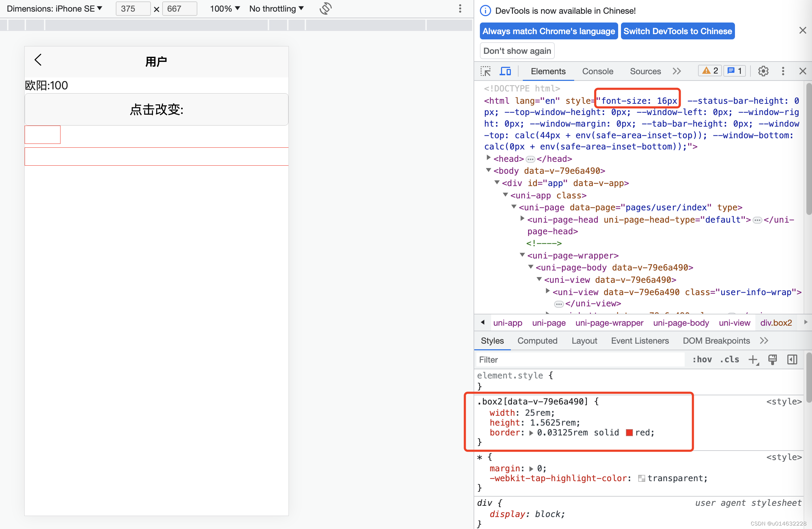The height and width of the screenshot is (529, 812).
Task: Click the wide red-bordered box2 element
Action: pos(157,157)
